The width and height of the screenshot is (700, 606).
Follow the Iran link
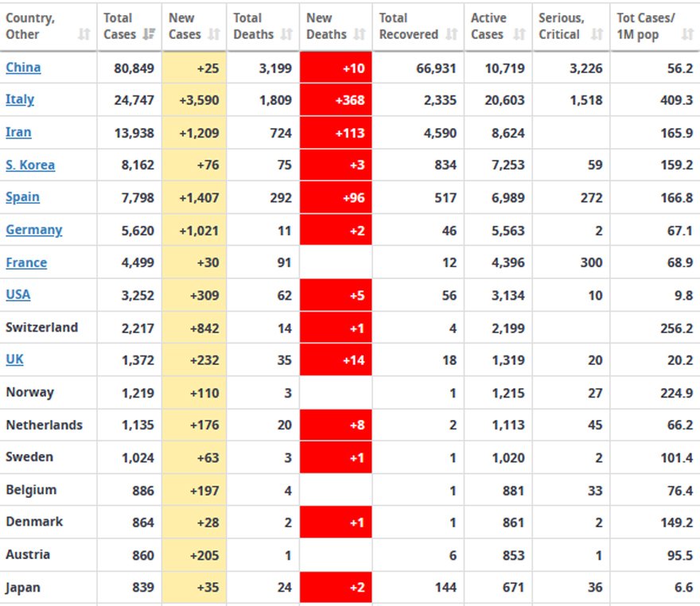[19, 133]
